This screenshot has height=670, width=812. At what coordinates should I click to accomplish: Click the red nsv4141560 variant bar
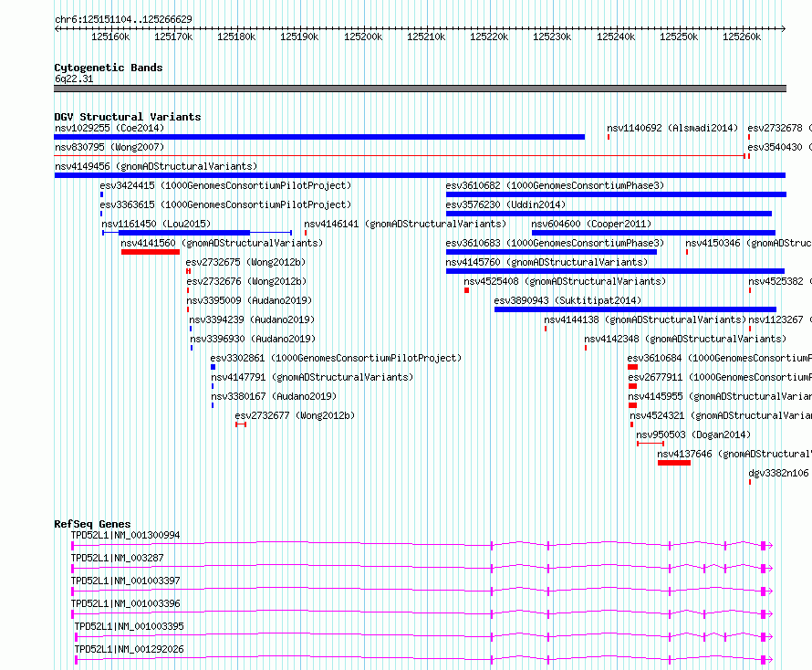point(151,252)
